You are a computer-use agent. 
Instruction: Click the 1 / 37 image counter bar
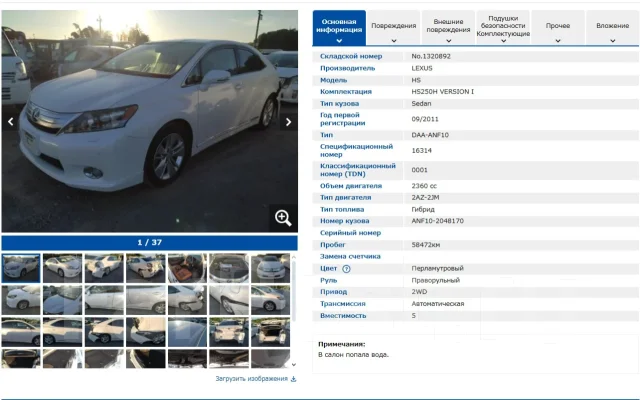(x=149, y=243)
